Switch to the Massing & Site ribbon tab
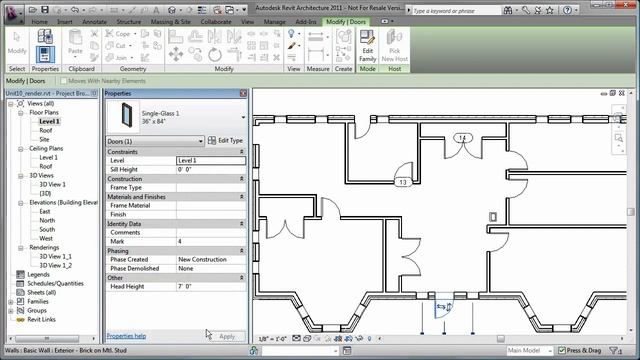 coord(171,22)
